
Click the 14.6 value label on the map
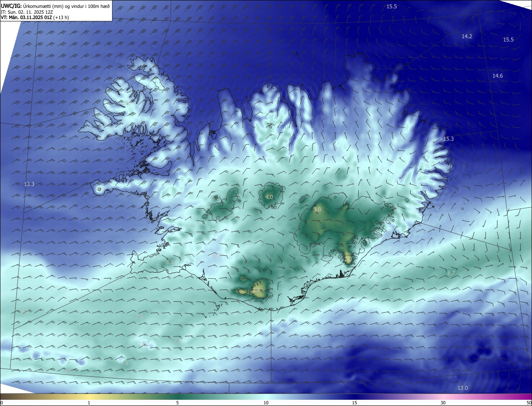(498, 76)
